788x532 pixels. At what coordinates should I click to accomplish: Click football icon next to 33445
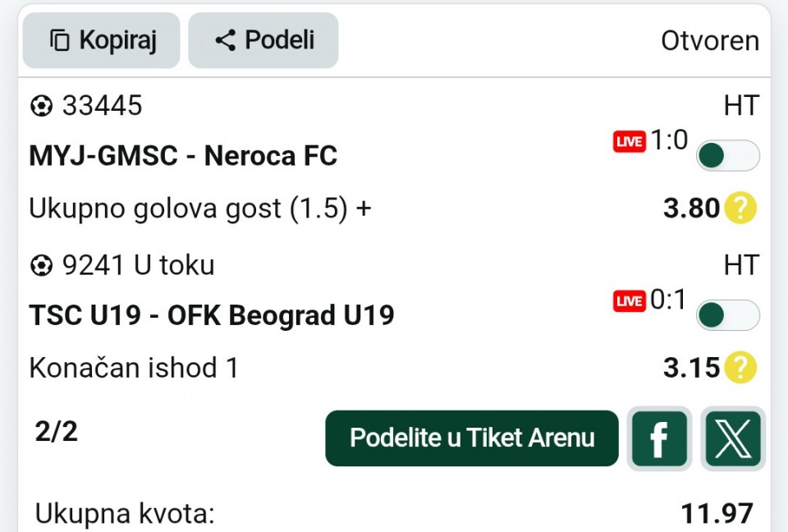pyautogui.click(x=41, y=106)
